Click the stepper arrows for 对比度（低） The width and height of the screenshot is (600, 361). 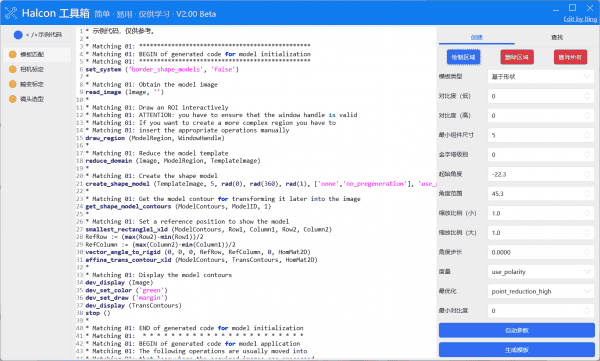click(x=587, y=96)
